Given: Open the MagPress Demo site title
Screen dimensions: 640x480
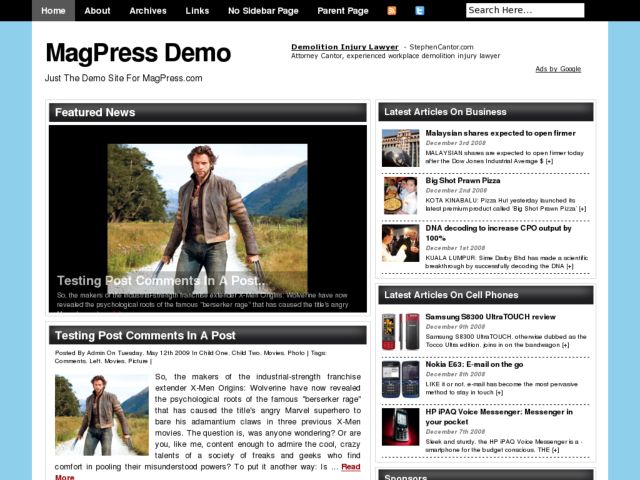Looking at the screenshot, I should click(x=138, y=53).
